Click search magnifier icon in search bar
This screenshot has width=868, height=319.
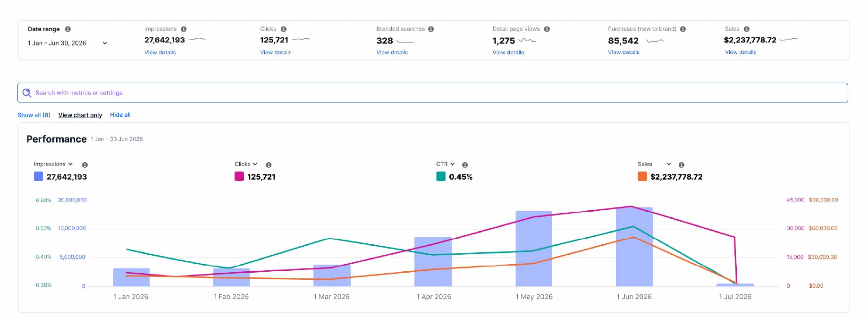(x=27, y=93)
